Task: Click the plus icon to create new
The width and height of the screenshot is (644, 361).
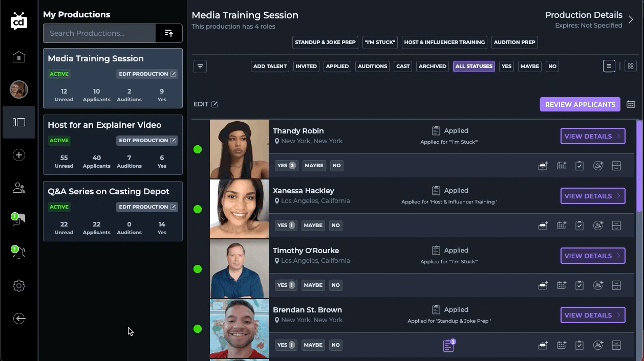Action: coord(19,155)
